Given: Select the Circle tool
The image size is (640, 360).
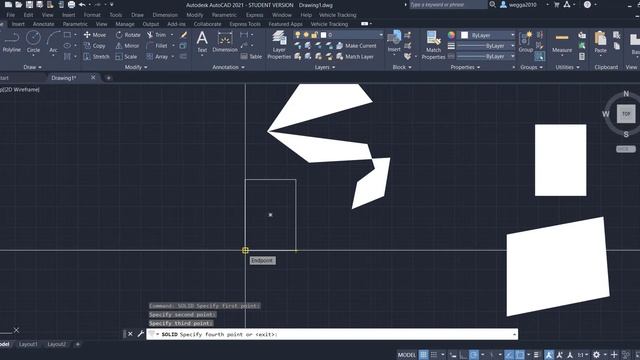Looking at the screenshot, I should (x=33, y=42).
